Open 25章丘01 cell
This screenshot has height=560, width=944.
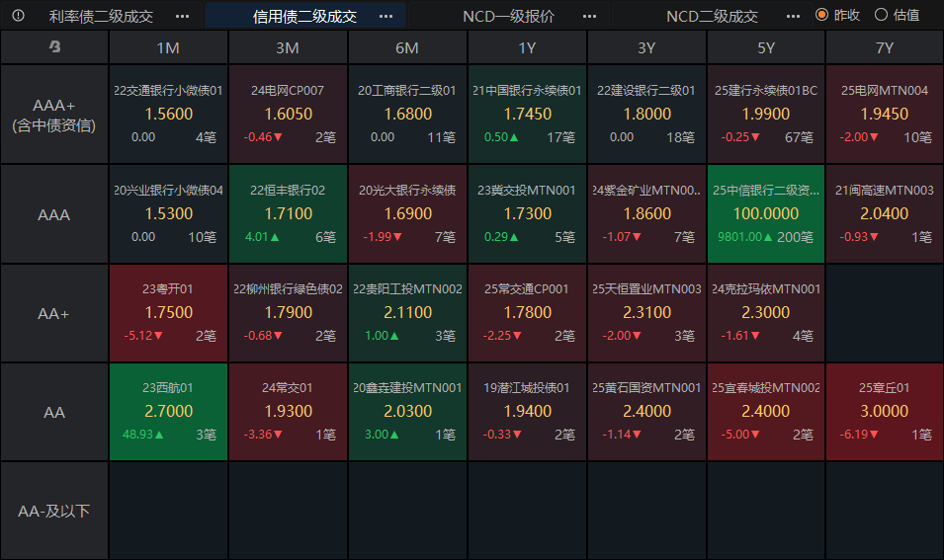coord(885,412)
